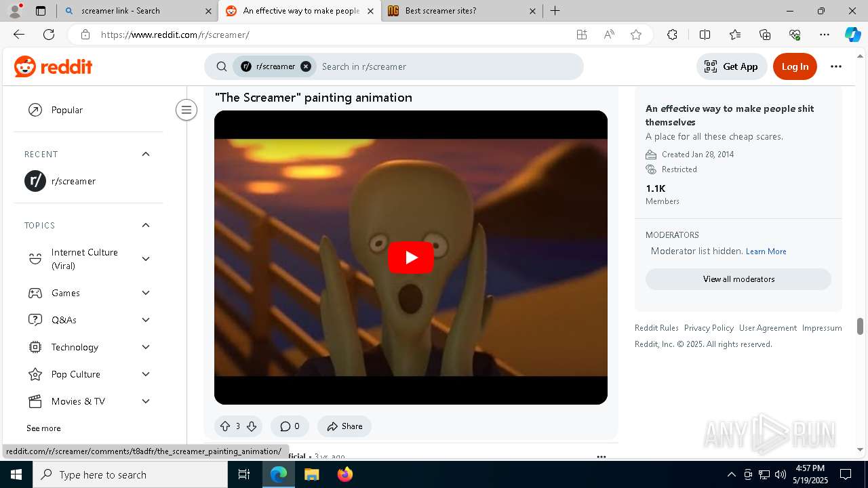Open Reddit Rules link
This screenshot has width=868, height=488.
(x=656, y=328)
